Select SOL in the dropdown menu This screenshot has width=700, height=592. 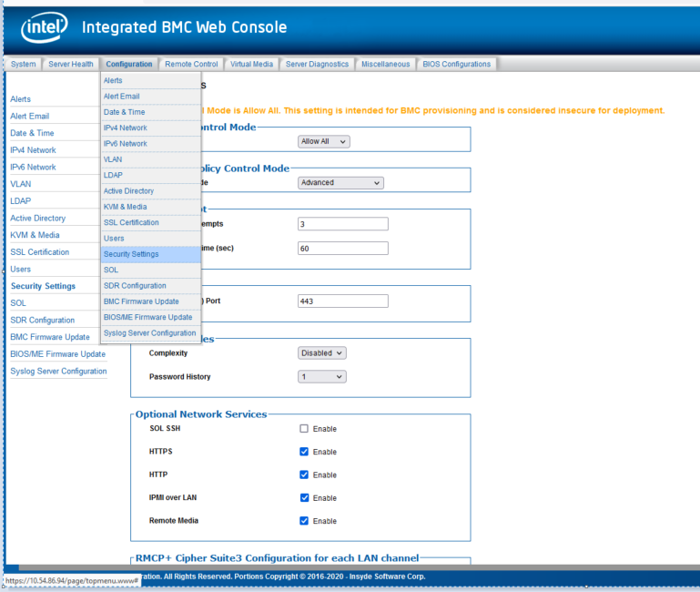point(151,270)
